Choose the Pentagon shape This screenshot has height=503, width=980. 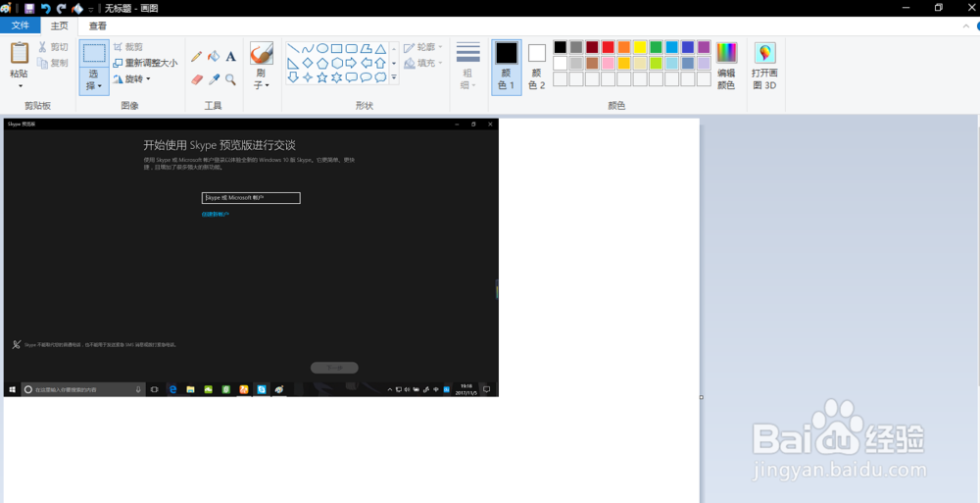[321, 63]
